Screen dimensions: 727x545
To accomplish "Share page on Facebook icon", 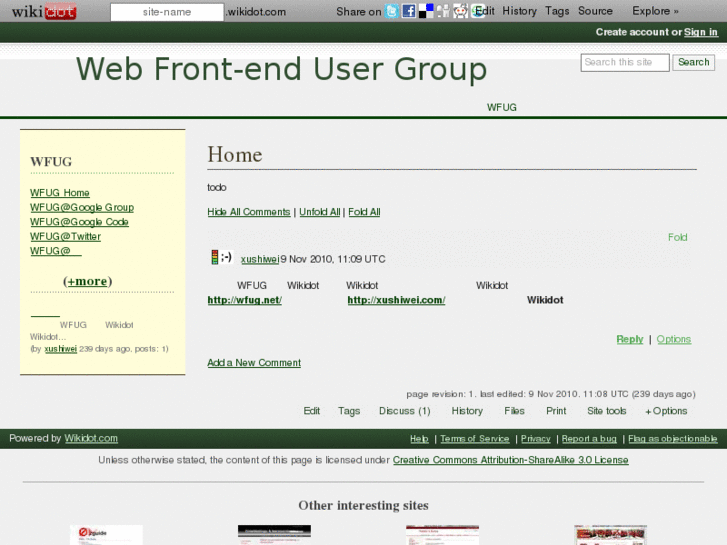I will [408, 11].
